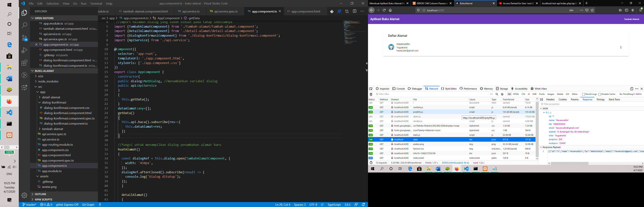
Task: Select the HTML network filter
Action: (516, 94)
